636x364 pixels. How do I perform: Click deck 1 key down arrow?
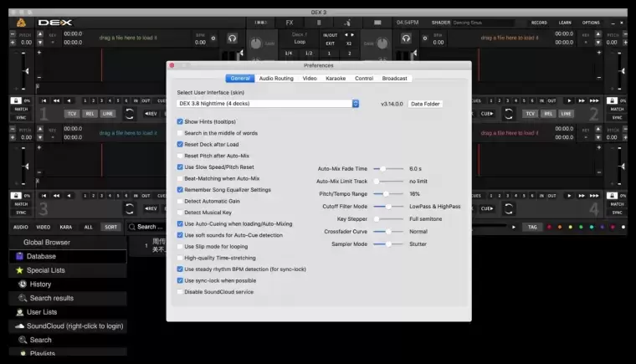tap(40, 42)
